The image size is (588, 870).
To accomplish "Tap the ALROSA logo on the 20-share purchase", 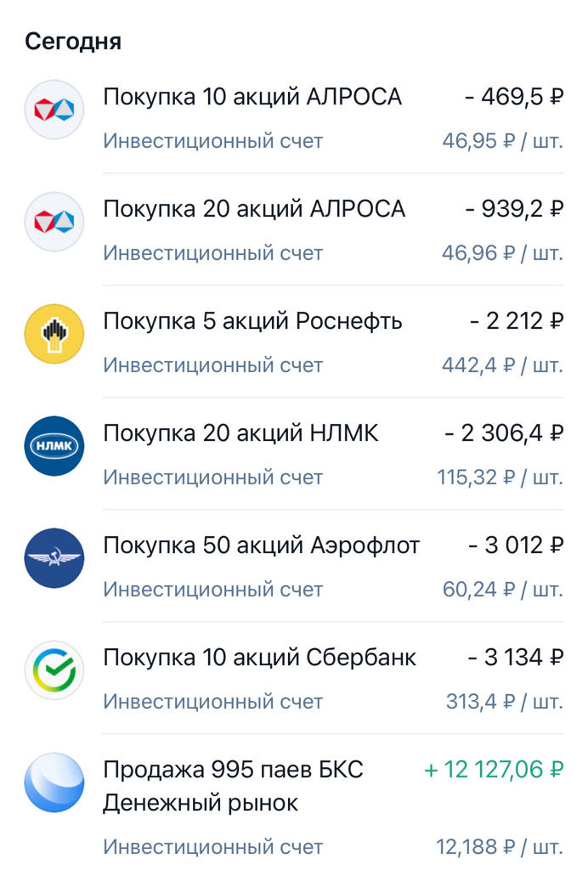I will [x=54, y=222].
